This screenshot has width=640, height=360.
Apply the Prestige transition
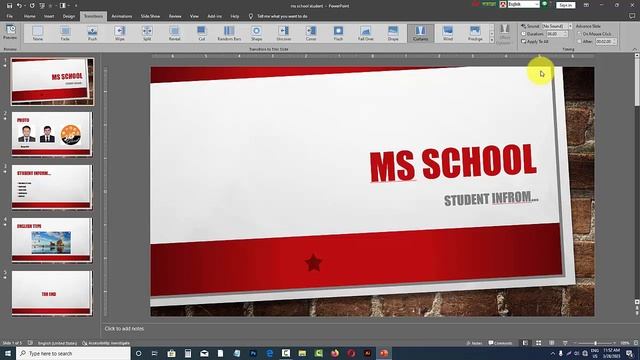point(475,33)
